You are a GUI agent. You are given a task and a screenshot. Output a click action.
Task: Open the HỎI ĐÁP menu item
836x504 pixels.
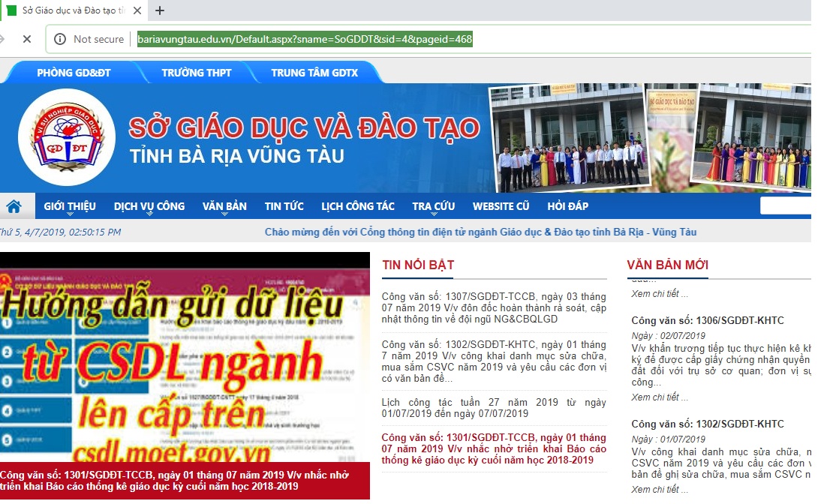tap(569, 205)
